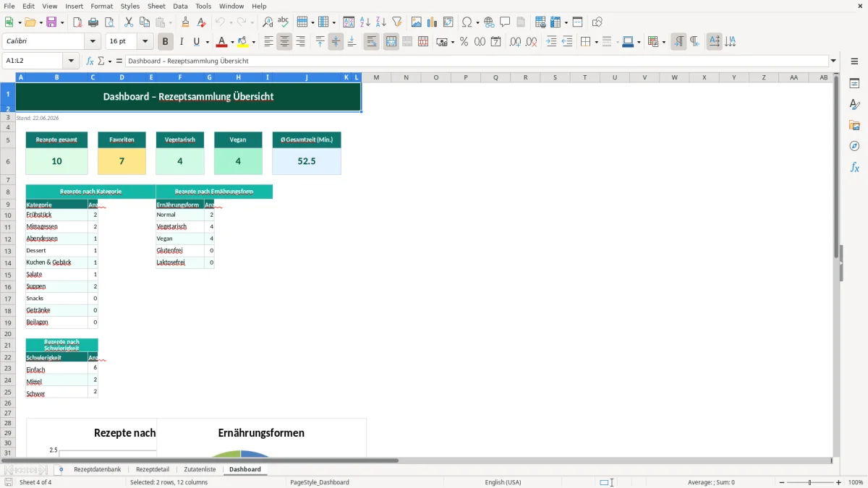Apply yellow background highlight color
The image size is (868, 488).
[243, 42]
